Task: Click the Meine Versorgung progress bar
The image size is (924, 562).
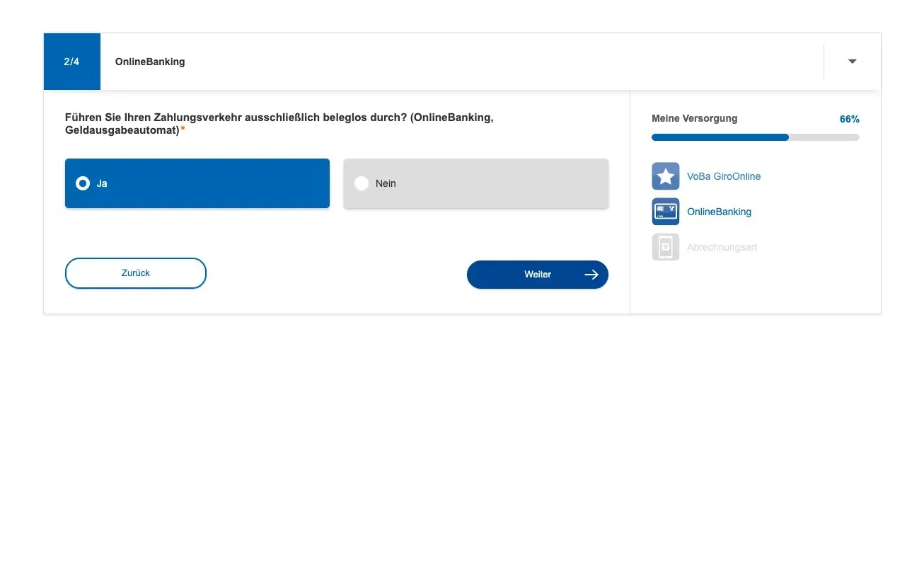Action: pos(756,137)
